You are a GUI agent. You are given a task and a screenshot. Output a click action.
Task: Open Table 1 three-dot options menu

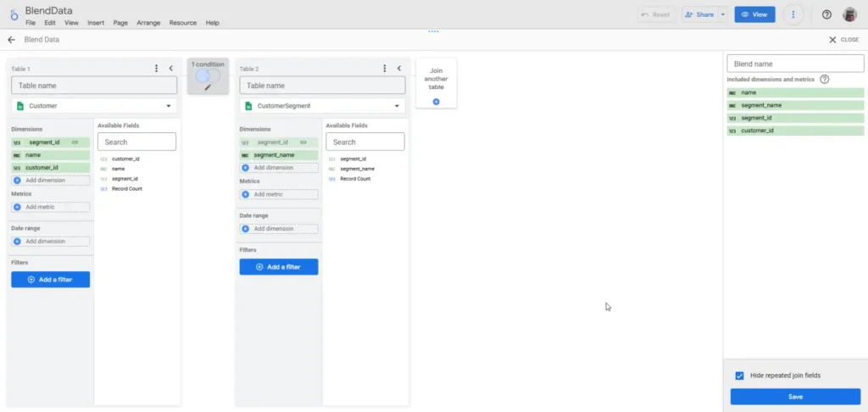point(156,68)
